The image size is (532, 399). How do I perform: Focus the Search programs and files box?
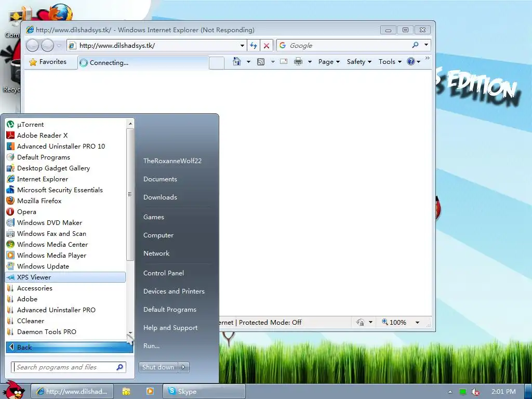coord(69,367)
